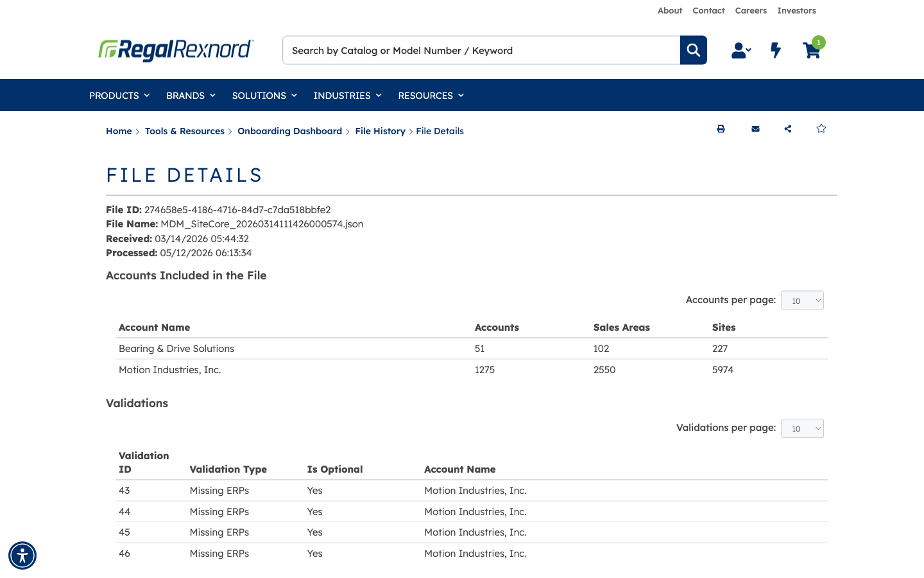924x578 pixels.
Task: Select validation ID 43
Action: (x=124, y=491)
